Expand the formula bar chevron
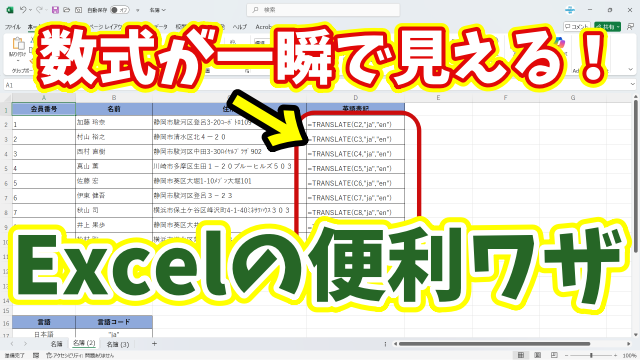Screen dimensions: 640x360 (x=632, y=84)
